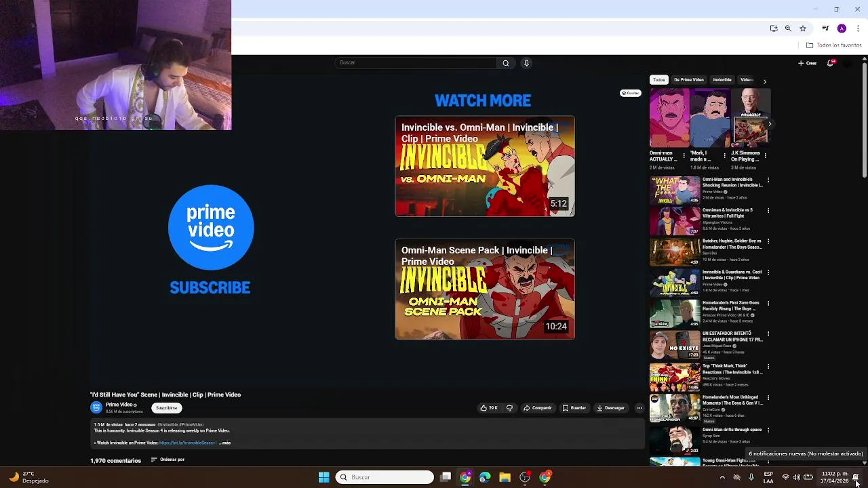Open Task View on taskbar

[x=446, y=477]
